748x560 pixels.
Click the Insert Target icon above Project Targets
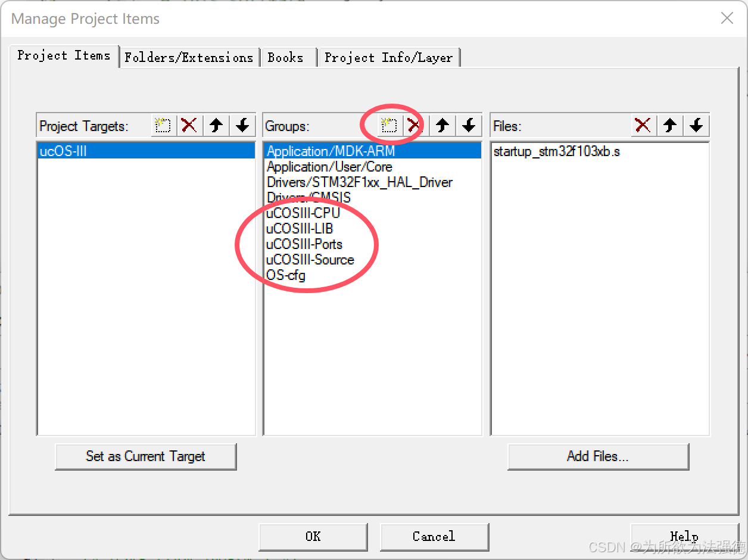click(163, 125)
